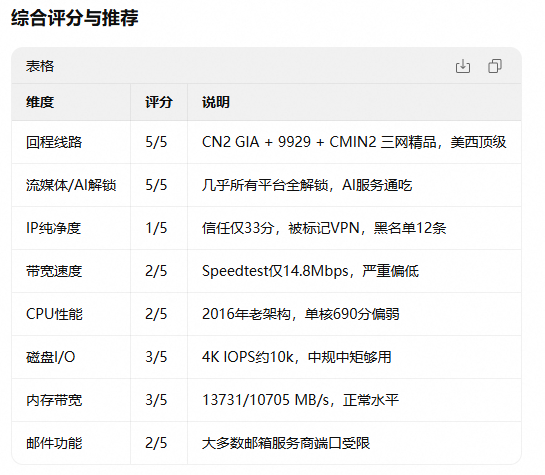Click the 说明 column header
545x475 pixels.
click(x=216, y=102)
